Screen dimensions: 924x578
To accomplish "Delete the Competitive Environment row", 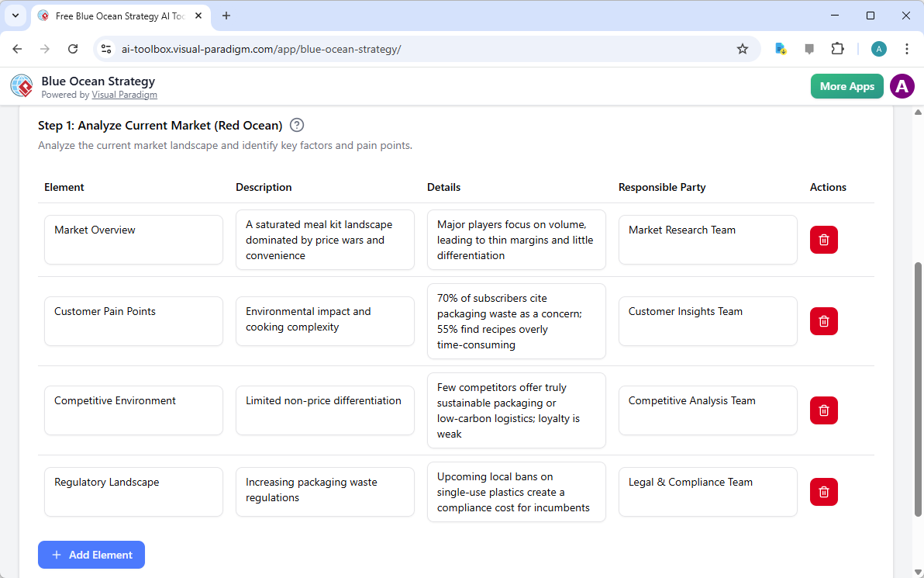I will click(x=823, y=410).
